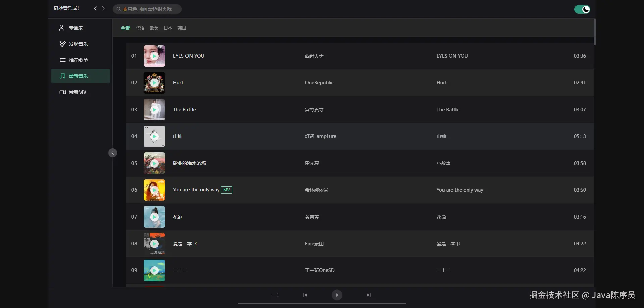The image size is (644, 308).
Task: Play the Hurt song cover thumbnail
Action: pyautogui.click(x=154, y=83)
